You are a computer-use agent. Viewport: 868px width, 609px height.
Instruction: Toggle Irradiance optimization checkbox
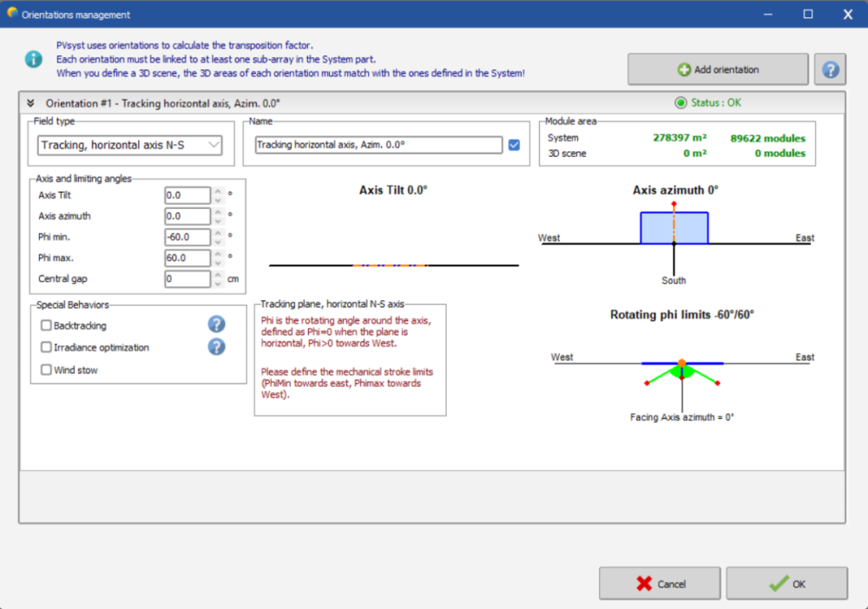(x=46, y=348)
